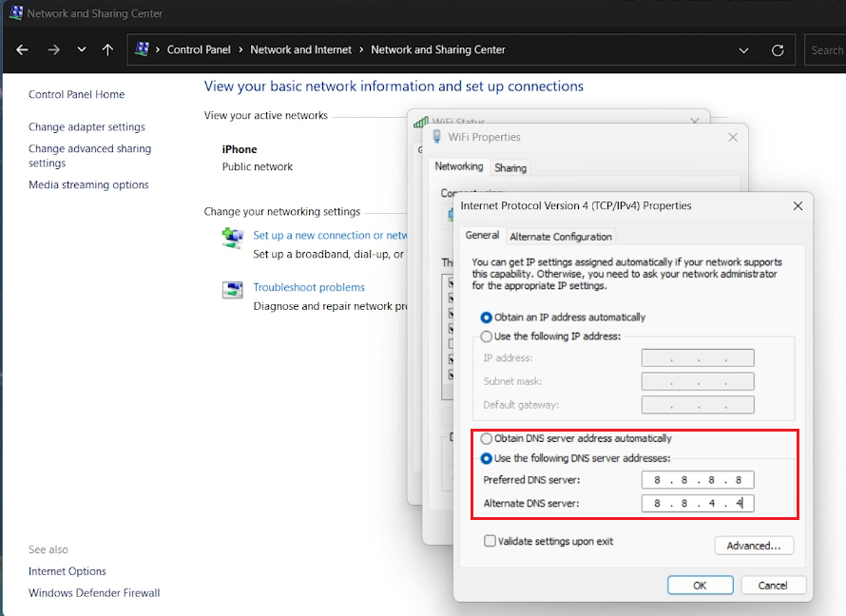Open the Sharing tab in WiFi Properties
The image size is (846, 616).
(x=510, y=168)
